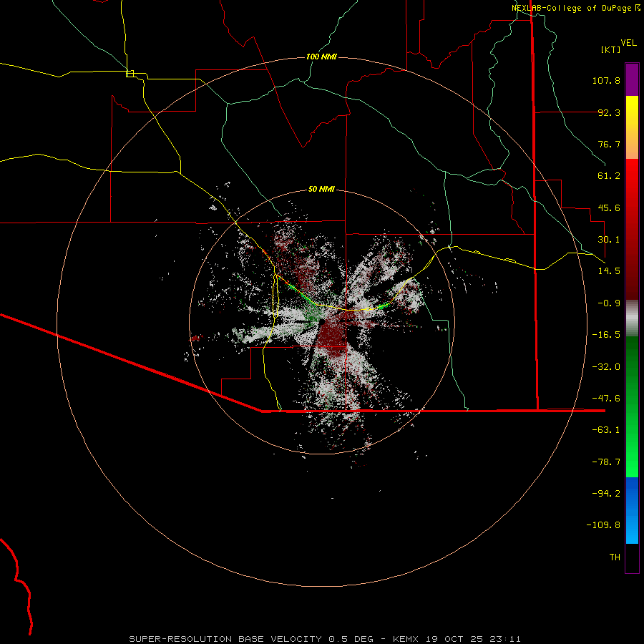Click the small yellow square city marker
The image size is (644, 644).
click(x=130, y=74)
